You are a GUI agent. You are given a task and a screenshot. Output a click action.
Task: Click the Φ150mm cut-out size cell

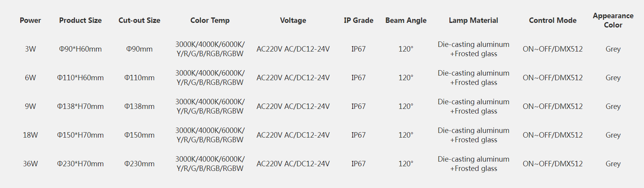coord(139,135)
